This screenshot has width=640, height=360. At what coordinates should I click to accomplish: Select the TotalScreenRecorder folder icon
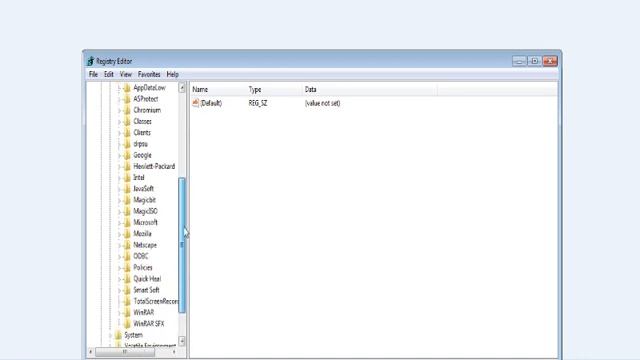[127, 301]
